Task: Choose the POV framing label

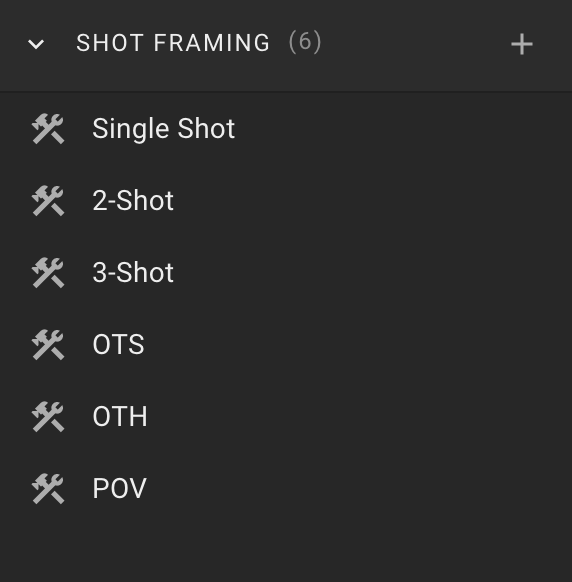Action: (x=120, y=489)
